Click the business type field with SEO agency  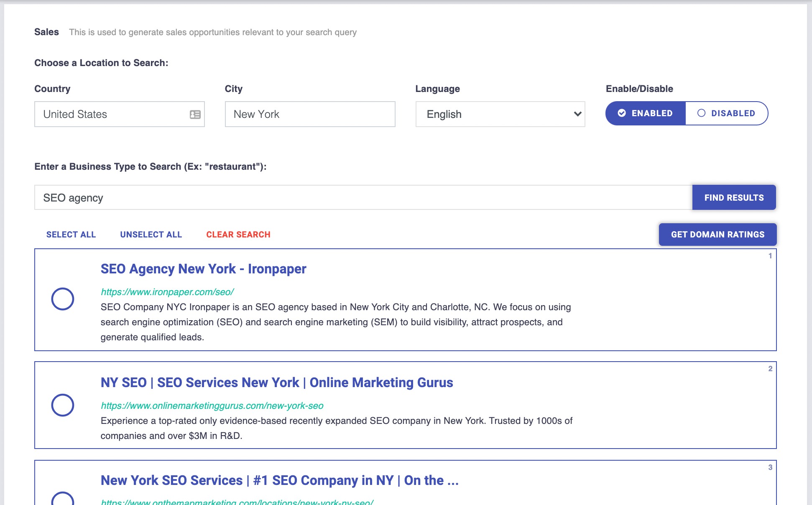tap(363, 198)
